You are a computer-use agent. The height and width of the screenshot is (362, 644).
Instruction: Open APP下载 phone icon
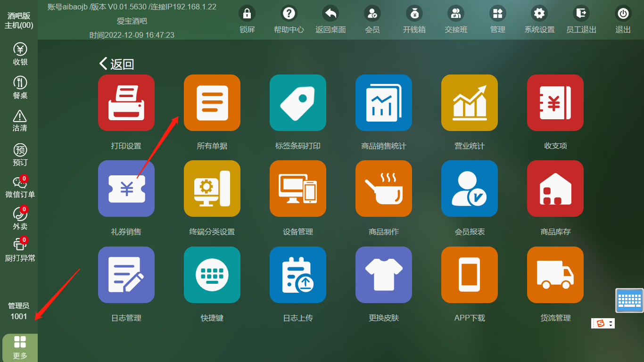[470, 275]
